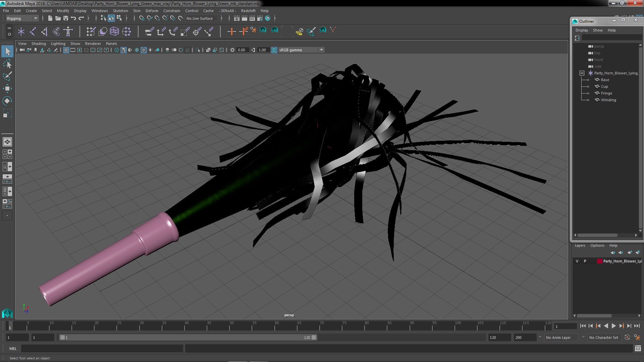Click the Bind Skin shelf icon
This screenshot has width=644, height=362.
[56, 32]
